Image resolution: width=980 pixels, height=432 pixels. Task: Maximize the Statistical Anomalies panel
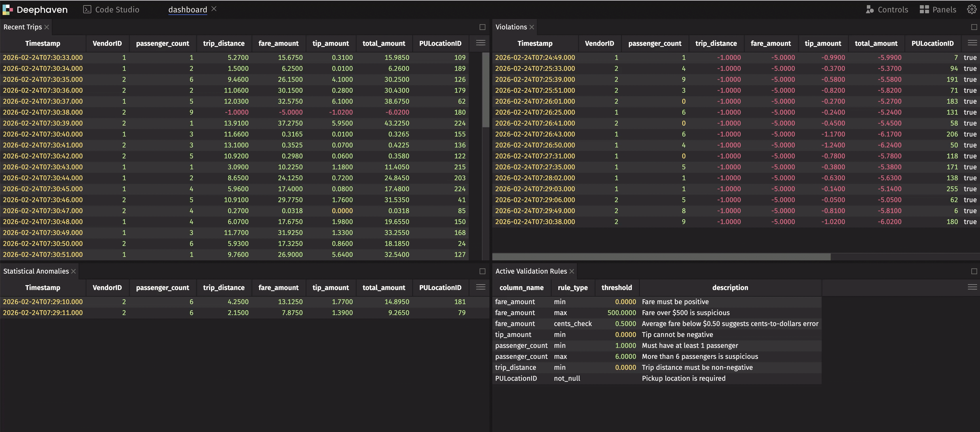point(483,271)
